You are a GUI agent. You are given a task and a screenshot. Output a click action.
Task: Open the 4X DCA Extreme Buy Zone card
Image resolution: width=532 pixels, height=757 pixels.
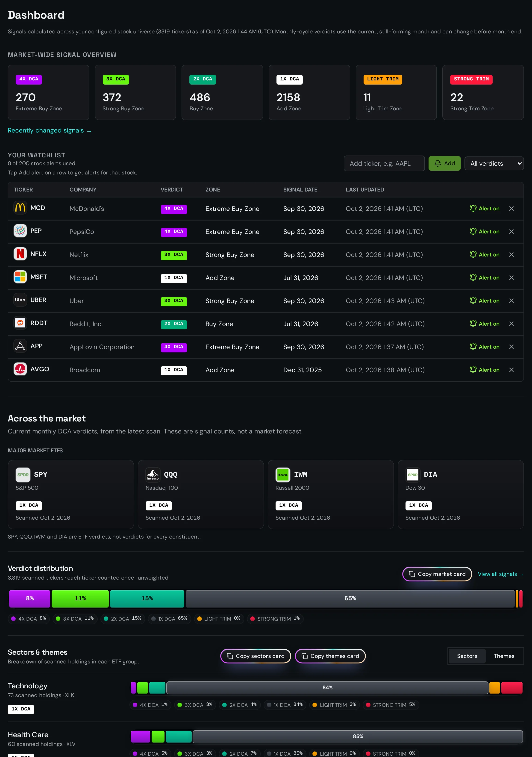(48, 92)
